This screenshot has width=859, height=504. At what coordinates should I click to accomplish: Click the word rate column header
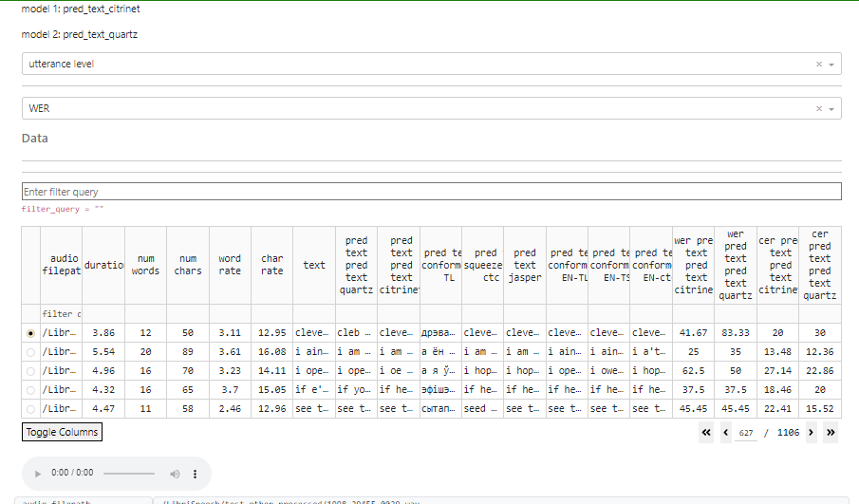pos(230,265)
